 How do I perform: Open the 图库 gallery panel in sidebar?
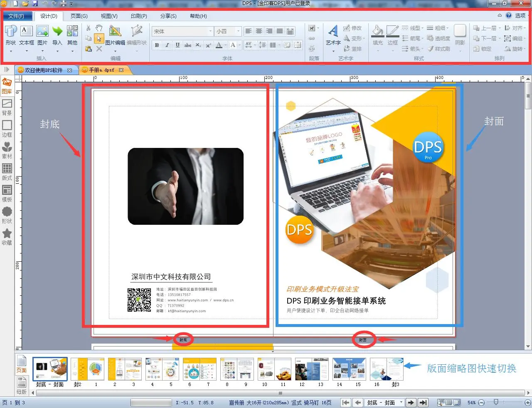coord(7,86)
